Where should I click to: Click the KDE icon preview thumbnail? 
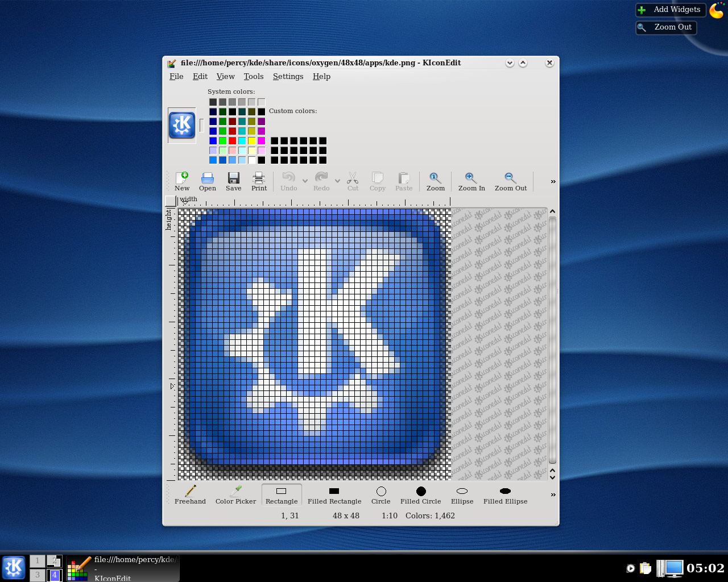click(182, 125)
